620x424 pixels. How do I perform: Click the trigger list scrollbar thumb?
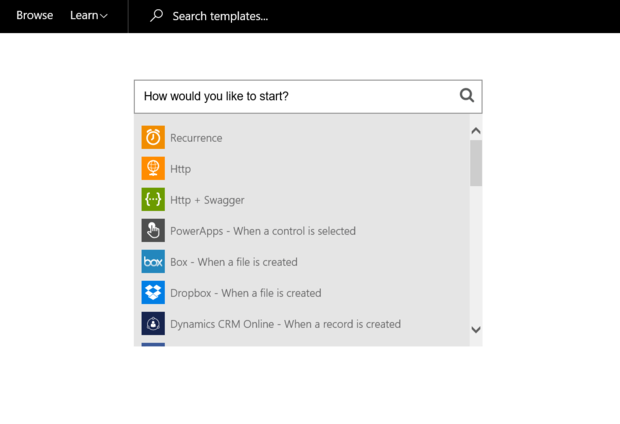pyautogui.click(x=476, y=163)
